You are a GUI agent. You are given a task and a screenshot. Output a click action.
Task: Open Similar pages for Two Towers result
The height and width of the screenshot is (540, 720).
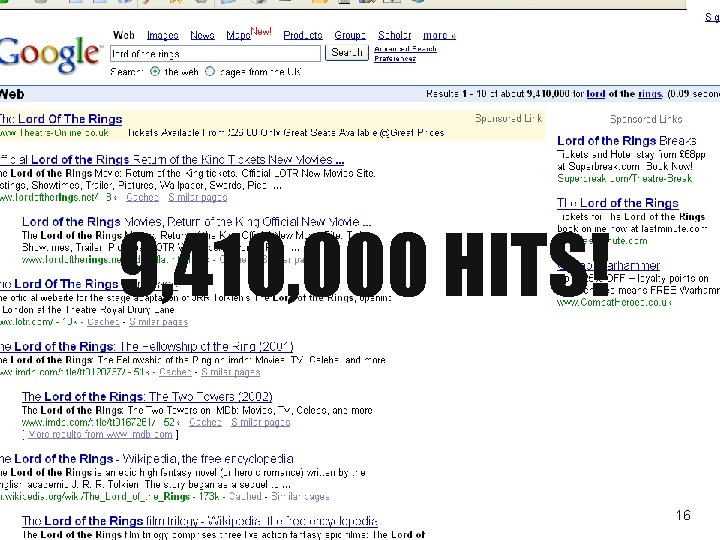pos(260,422)
